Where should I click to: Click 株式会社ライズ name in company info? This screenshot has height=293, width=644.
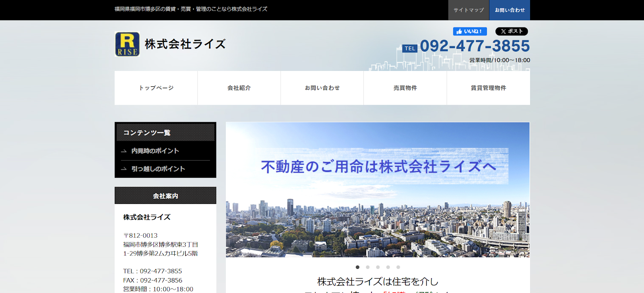point(147,217)
